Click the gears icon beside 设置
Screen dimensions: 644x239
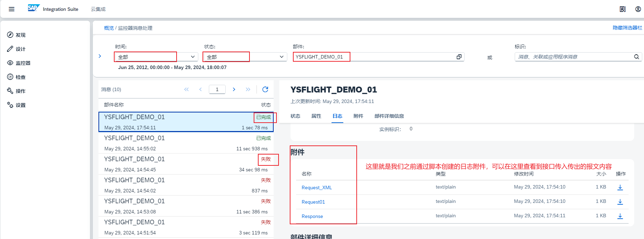point(10,105)
